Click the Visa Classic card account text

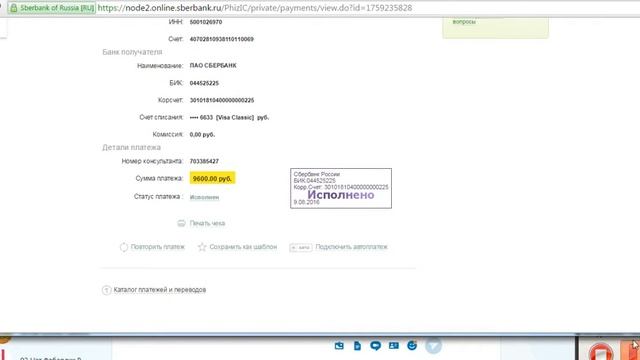(229, 117)
